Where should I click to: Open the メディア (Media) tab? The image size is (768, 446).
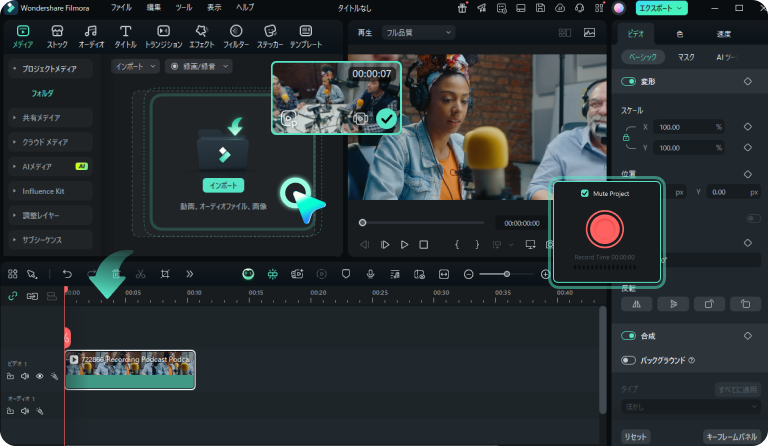click(23, 37)
